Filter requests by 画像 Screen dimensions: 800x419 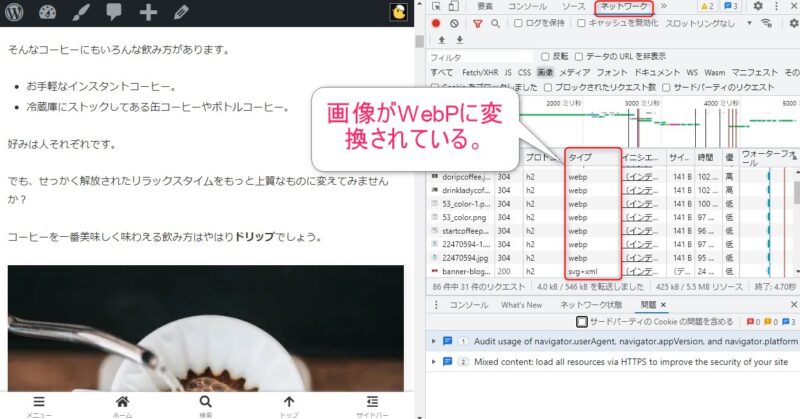click(x=545, y=72)
